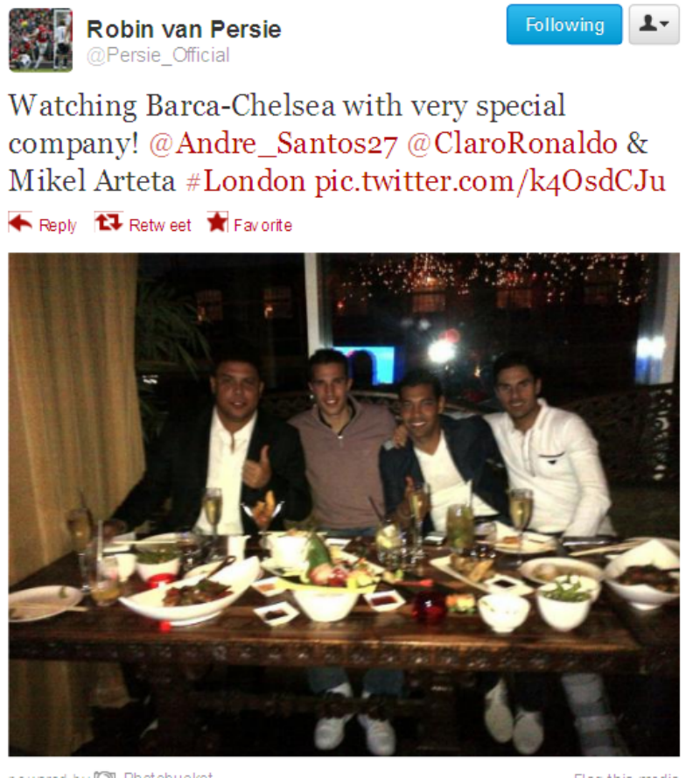Screen dimensions: 700x778
Task: Click the Favorite text label
Action: pos(262,225)
